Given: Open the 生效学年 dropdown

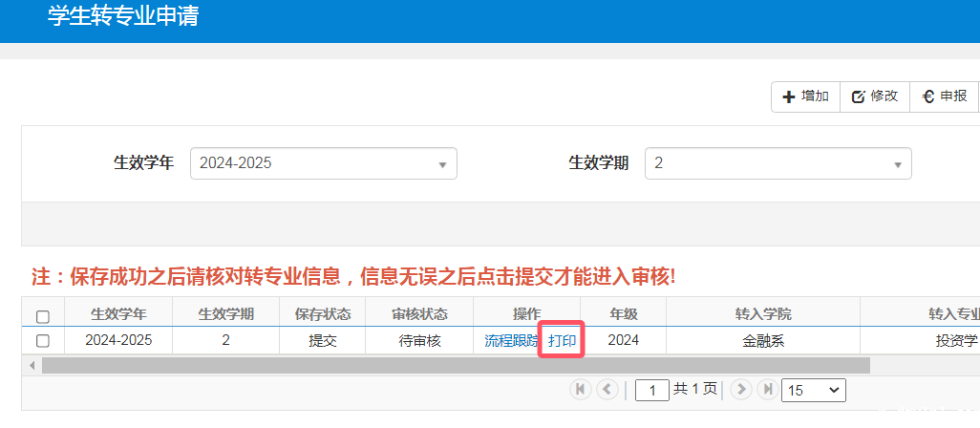Looking at the screenshot, I should click(323, 163).
